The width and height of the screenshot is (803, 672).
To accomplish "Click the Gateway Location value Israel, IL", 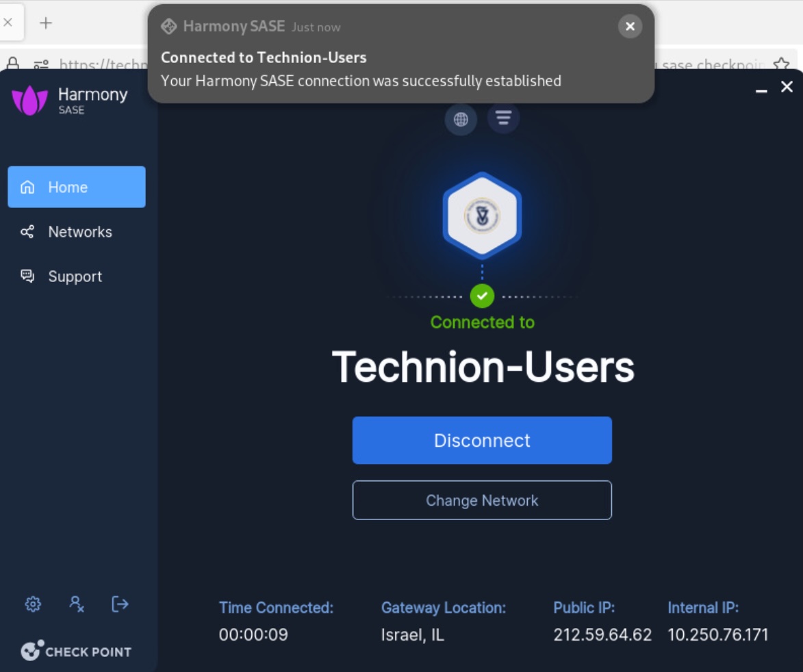I will point(413,635).
